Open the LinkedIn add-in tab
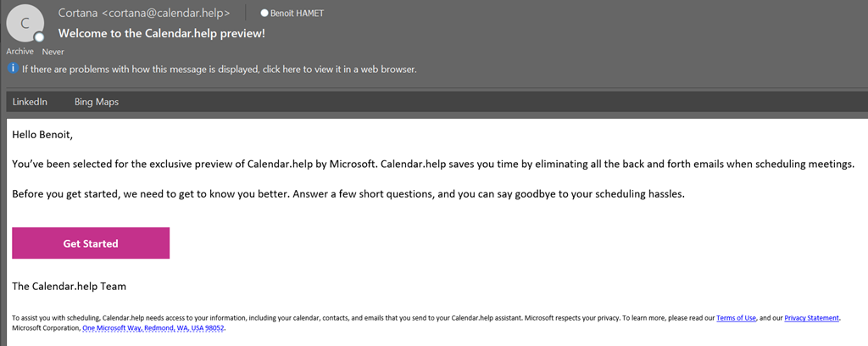The height and width of the screenshot is (346, 868). point(30,102)
